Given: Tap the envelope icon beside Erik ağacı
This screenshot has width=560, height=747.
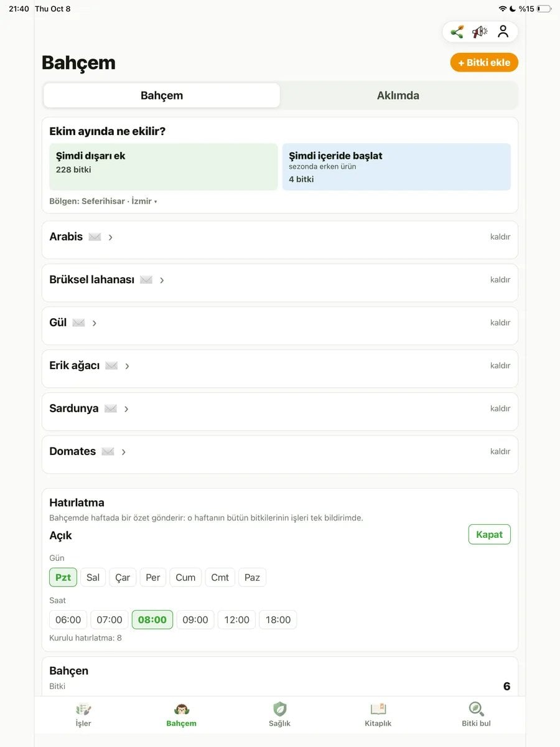Looking at the screenshot, I should click(111, 366).
